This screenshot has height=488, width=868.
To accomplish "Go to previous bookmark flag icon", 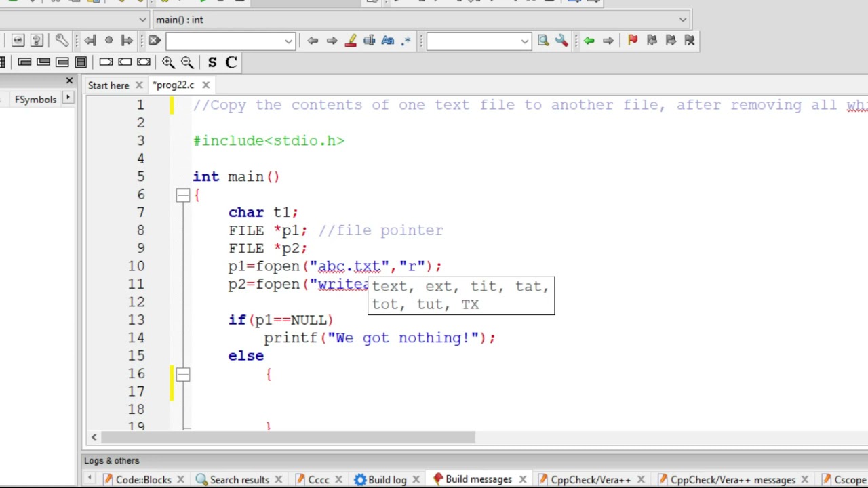I will (652, 41).
